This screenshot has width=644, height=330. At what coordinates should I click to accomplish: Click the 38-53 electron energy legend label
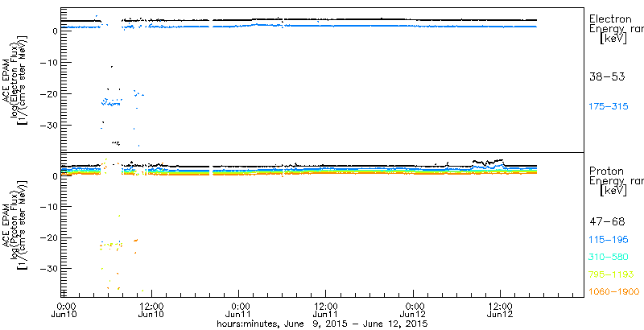pyautogui.click(x=607, y=76)
